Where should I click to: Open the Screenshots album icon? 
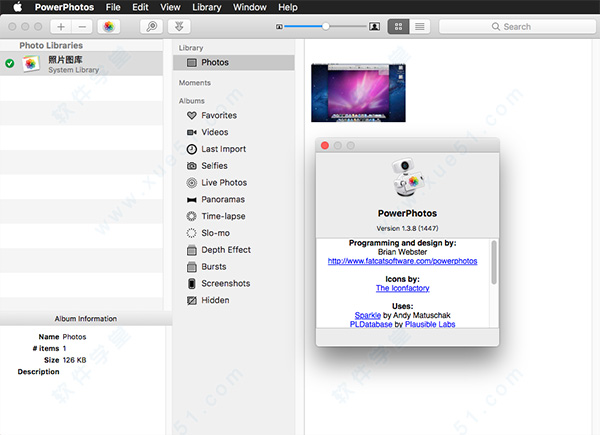coord(192,283)
